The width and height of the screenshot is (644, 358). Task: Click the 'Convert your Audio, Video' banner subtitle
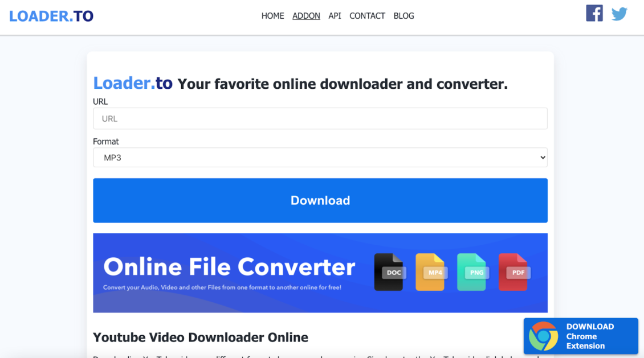222,287
